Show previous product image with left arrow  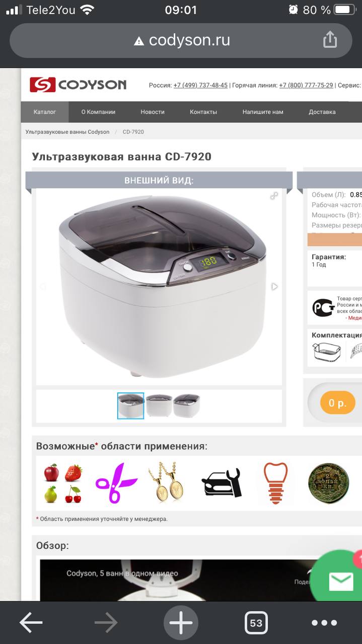(x=43, y=287)
